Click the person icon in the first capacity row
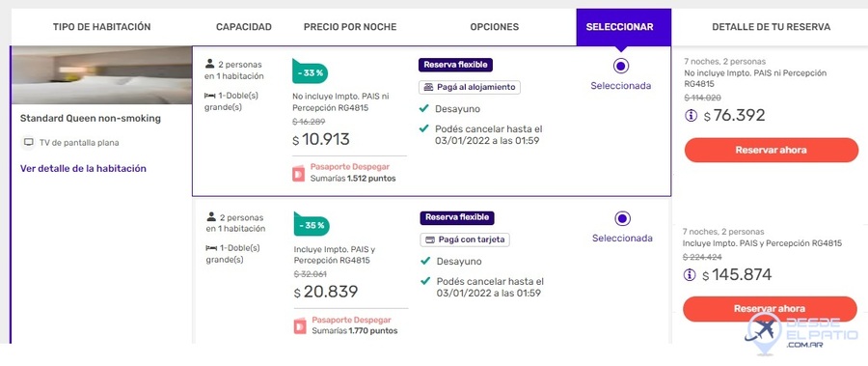This screenshot has height=366, width=868. pyautogui.click(x=210, y=64)
